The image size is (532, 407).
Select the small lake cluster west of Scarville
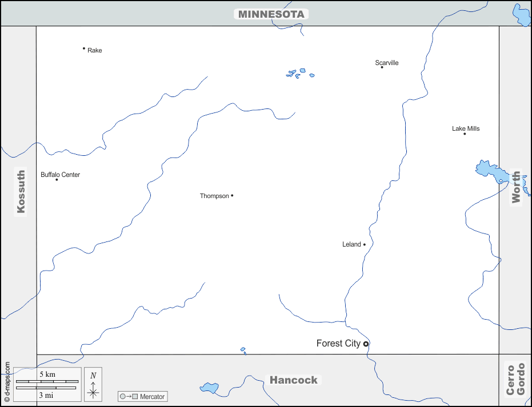pos(299,74)
